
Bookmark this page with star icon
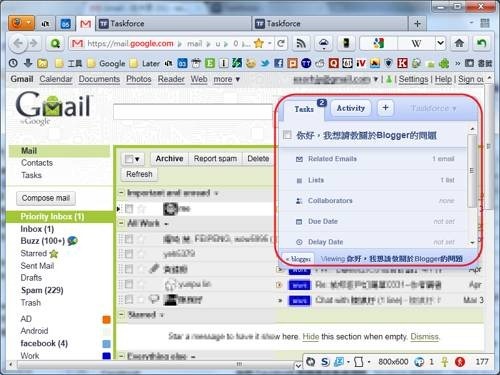(x=259, y=43)
